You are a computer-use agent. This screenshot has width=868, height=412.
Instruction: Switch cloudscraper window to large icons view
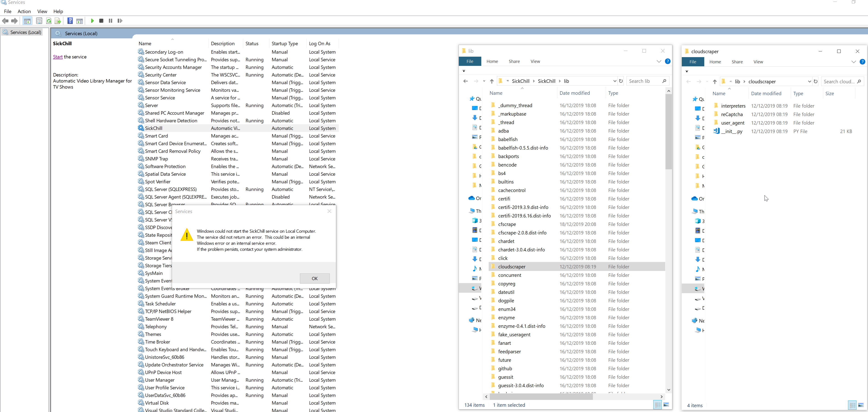861,405
